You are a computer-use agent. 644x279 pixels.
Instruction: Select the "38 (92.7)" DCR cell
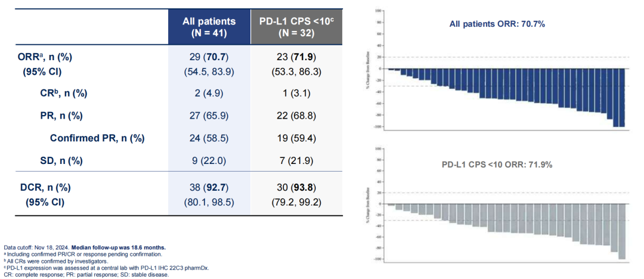pos(209,188)
